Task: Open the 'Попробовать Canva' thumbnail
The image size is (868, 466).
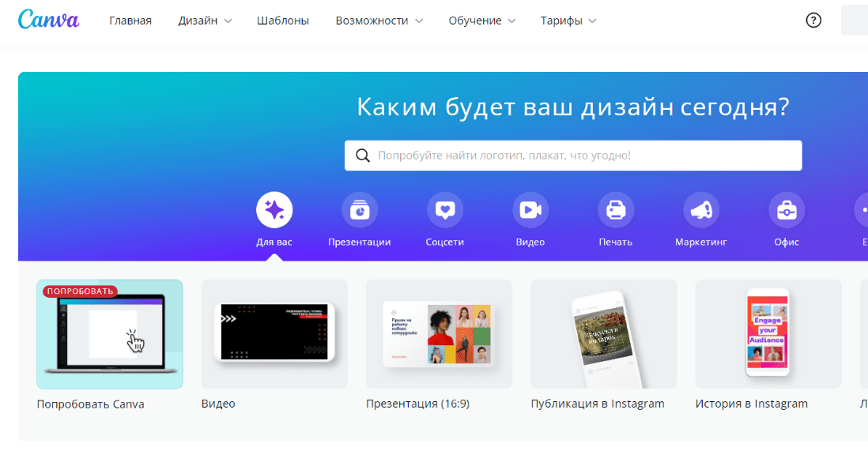Action: click(110, 334)
